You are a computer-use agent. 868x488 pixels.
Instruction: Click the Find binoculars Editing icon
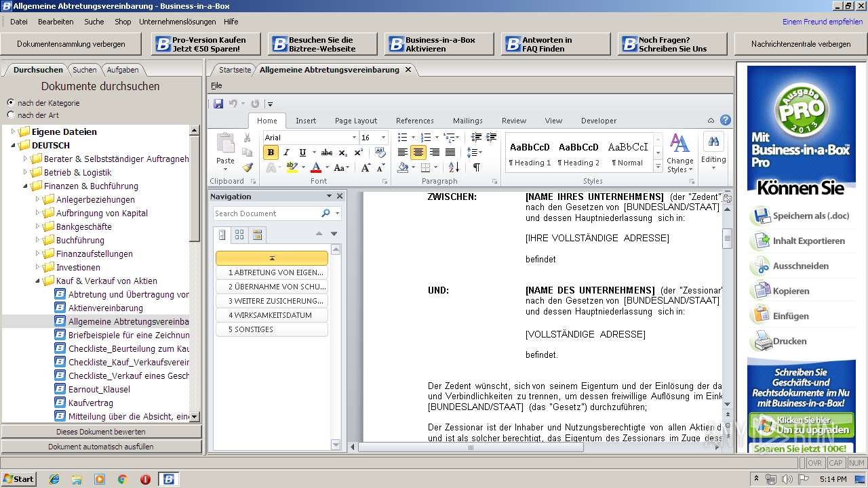tap(713, 142)
